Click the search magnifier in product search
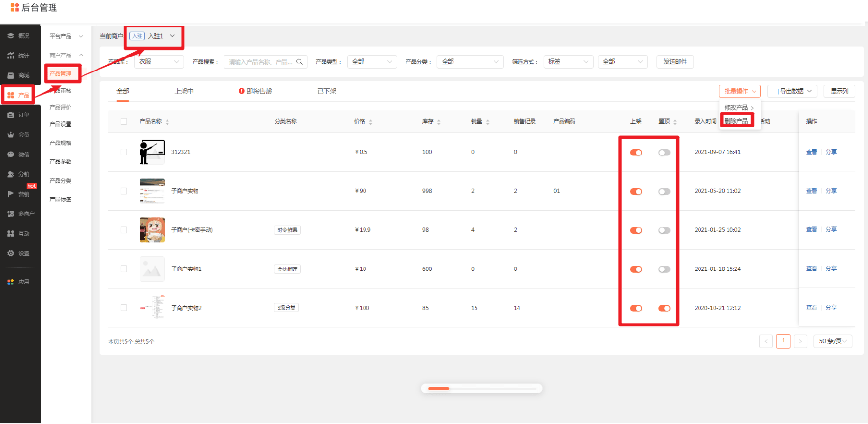The height and width of the screenshot is (424, 868). coord(299,62)
